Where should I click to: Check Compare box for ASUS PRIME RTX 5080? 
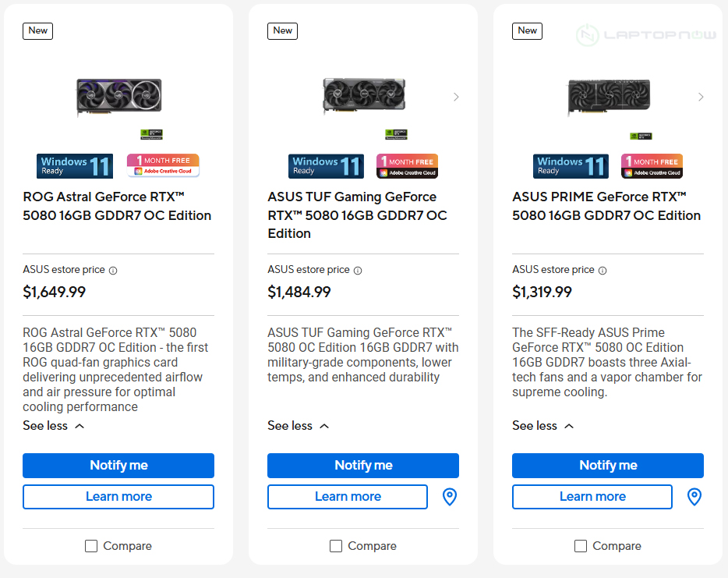pyautogui.click(x=581, y=546)
